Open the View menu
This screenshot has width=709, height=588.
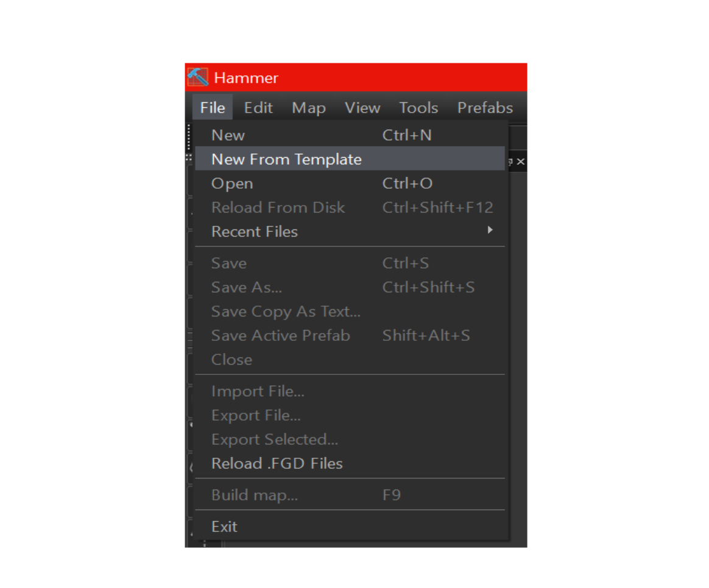(x=362, y=108)
